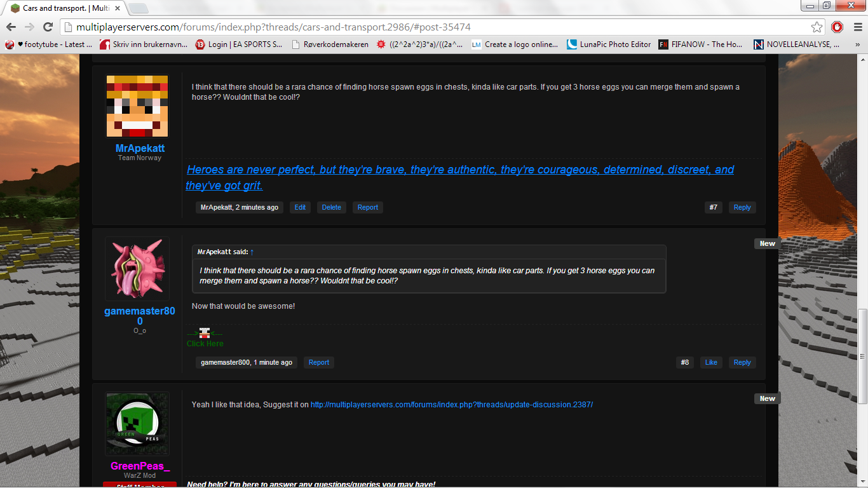Open the footytube bookmark
This screenshot has height=488, width=868.
click(x=49, y=44)
